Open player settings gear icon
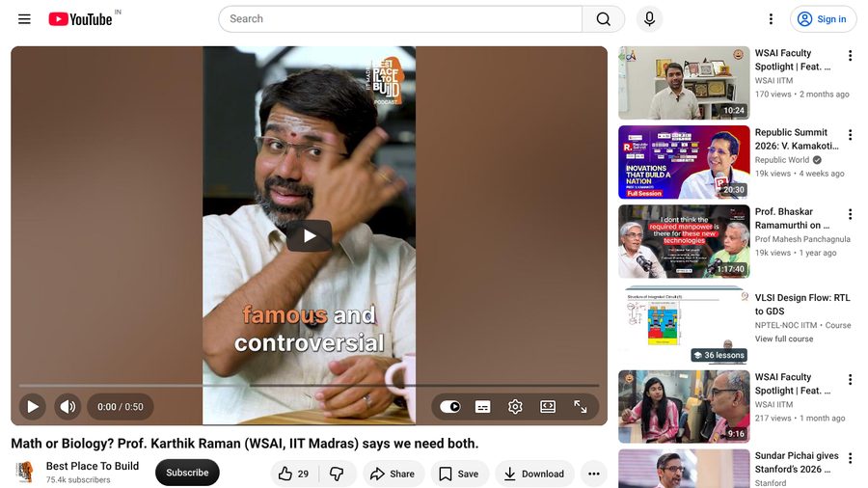The image size is (868, 488). click(x=515, y=407)
